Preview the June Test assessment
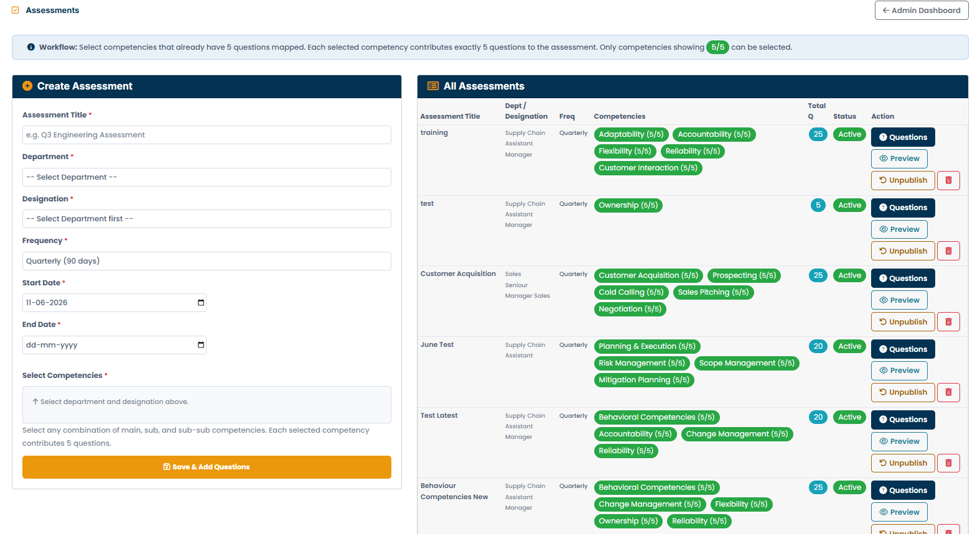The width and height of the screenshot is (980, 534). pyautogui.click(x=899, y=371)
